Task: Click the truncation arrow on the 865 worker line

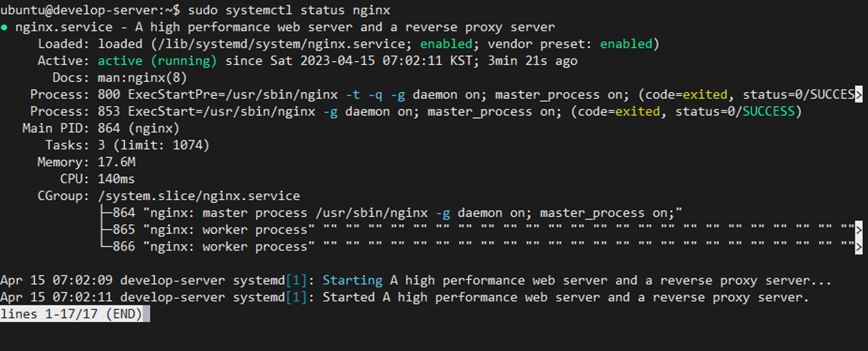Action: click(x=858, y=230)
